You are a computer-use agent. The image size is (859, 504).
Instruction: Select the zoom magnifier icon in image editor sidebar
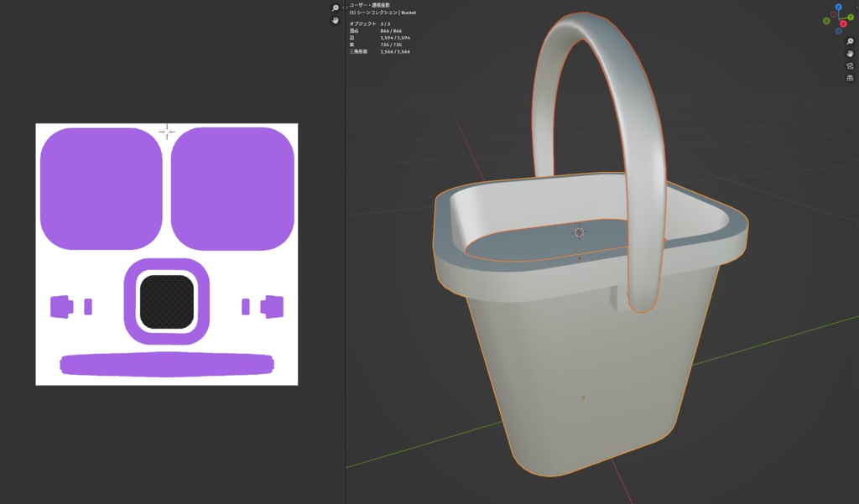[x=336, y=8]
